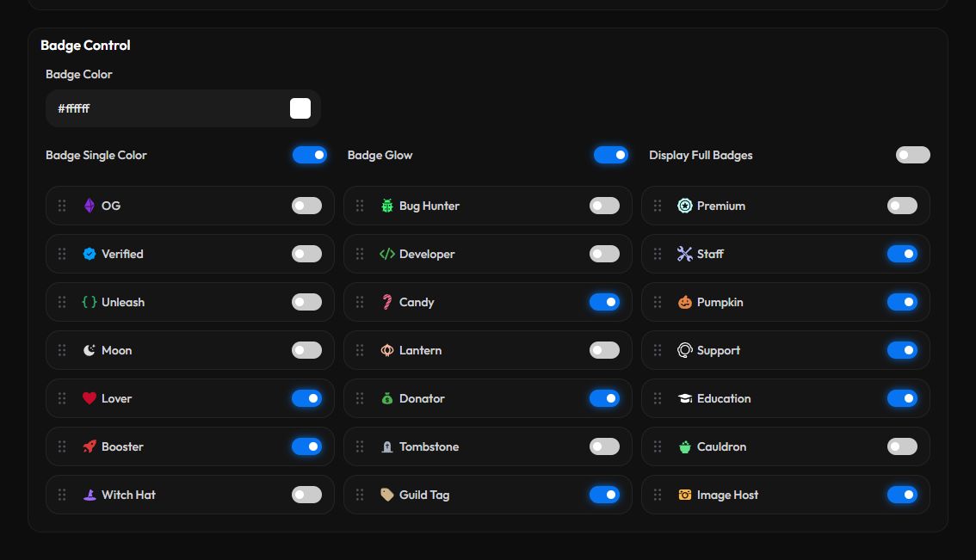Viewport: 976px width, 560px height.
Task: Click the Image Host label text
Action: [727, 495]
